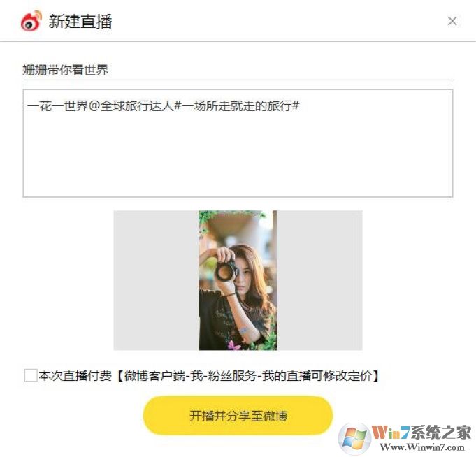Click the #一场所走就走的旅行# hashtag text
The image size is (476, 457).
click(237, 106)
